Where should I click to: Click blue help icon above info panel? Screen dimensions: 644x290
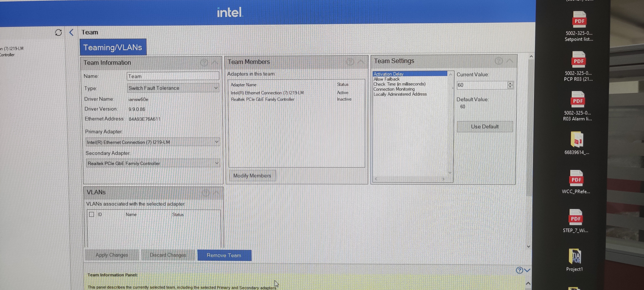[519, 270]
